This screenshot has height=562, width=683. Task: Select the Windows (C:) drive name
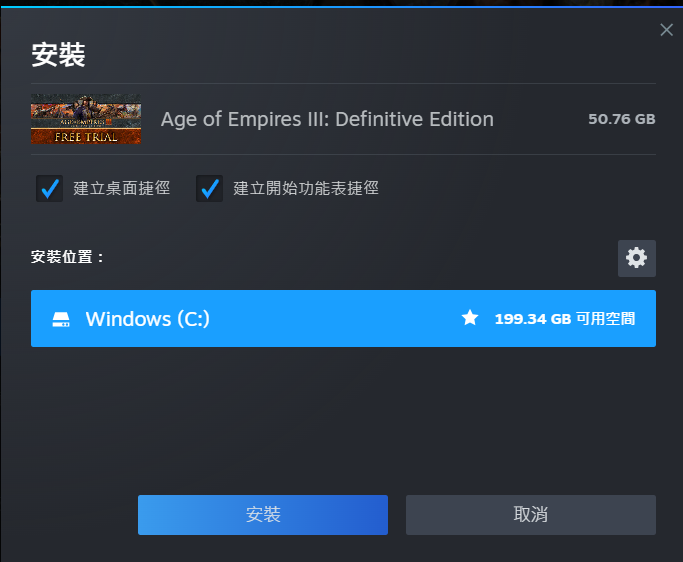(x=147, y=319)
